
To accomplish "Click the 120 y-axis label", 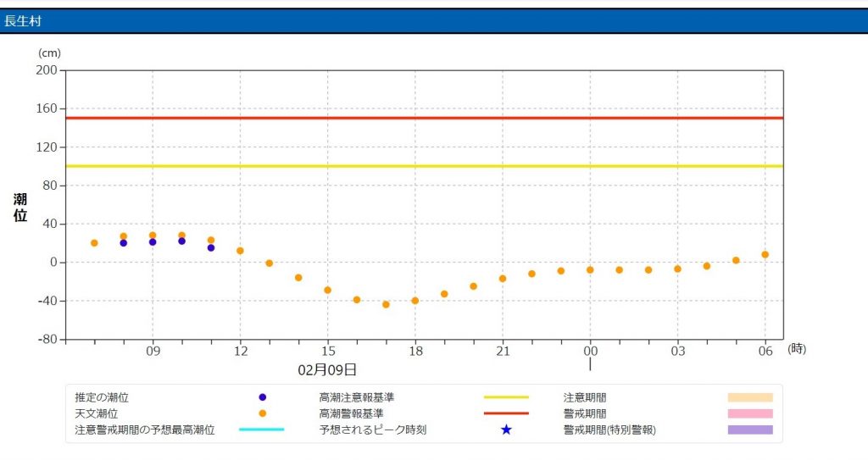I will coord(47,147).
